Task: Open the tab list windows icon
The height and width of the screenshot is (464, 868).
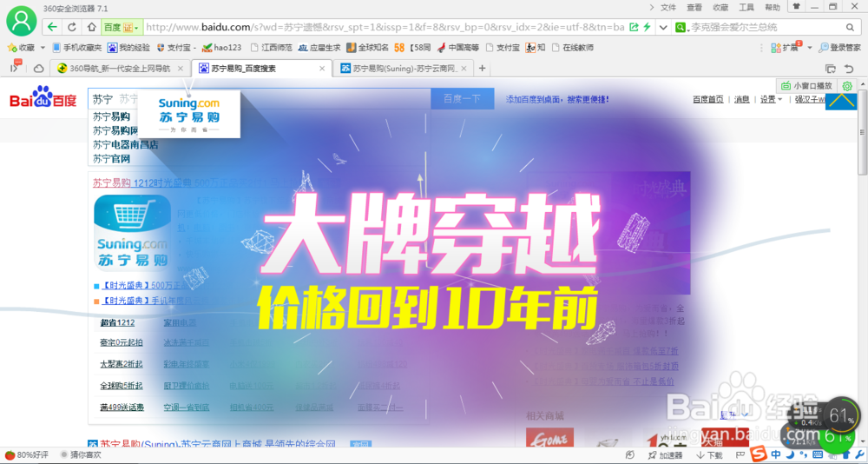Action: point(831,69)
